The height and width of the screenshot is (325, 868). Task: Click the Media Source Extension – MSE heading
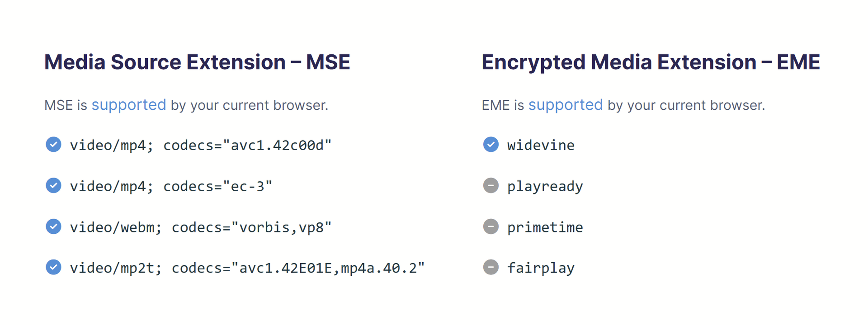pos(197,62)
